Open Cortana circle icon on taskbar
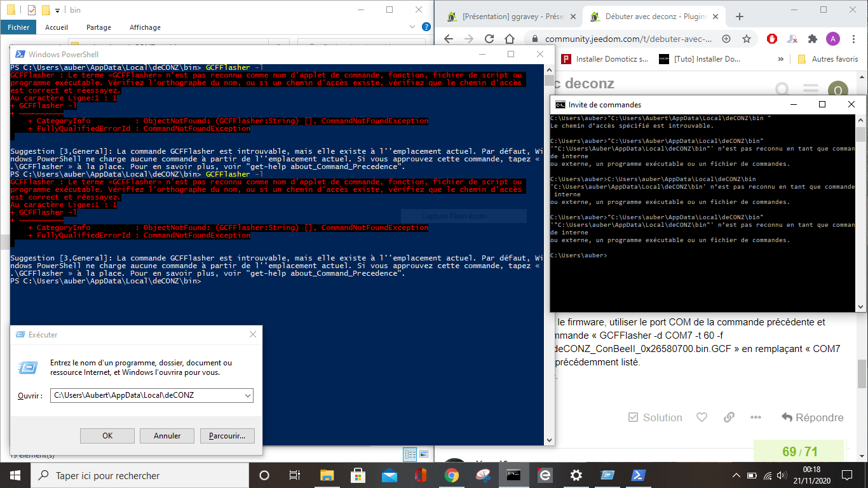Viewport: 868px width, 488px height. [264, 475]
